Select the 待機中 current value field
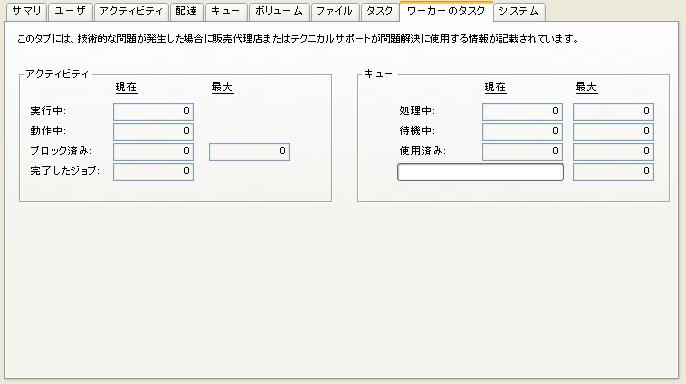This screenshot has width=686, height=384. [x=522, y=131]
